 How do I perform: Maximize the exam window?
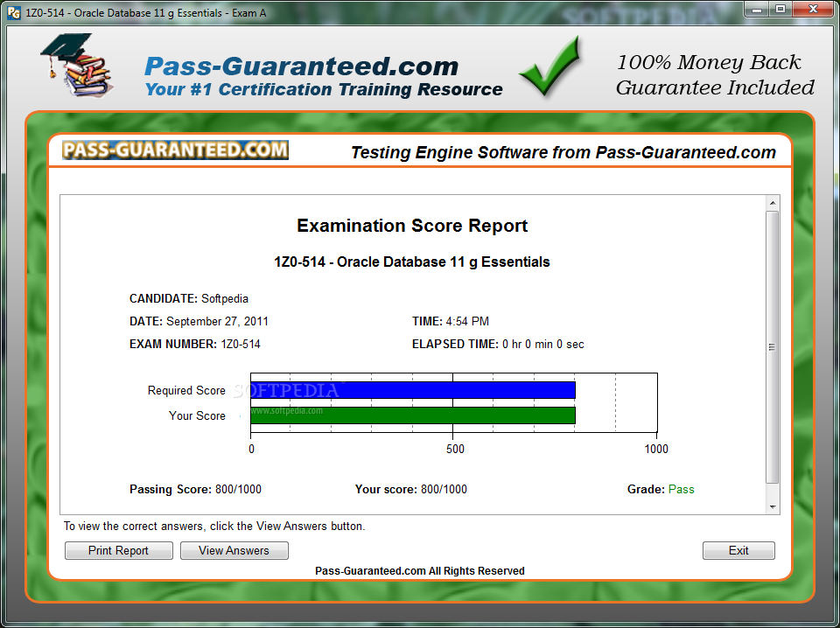click(780, 9)
